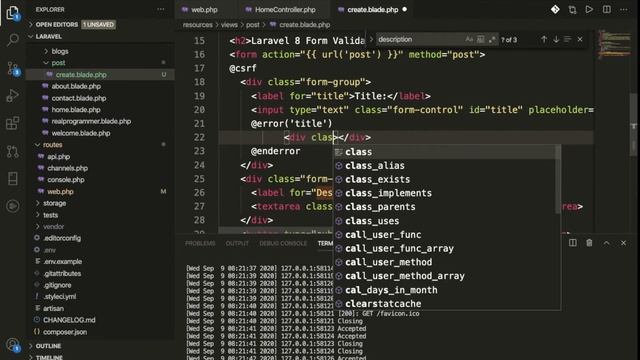This screenshot has height=360, width=640.
Task: Click the source control diamond icon in title bar
Action: click(x=555, y=9)
